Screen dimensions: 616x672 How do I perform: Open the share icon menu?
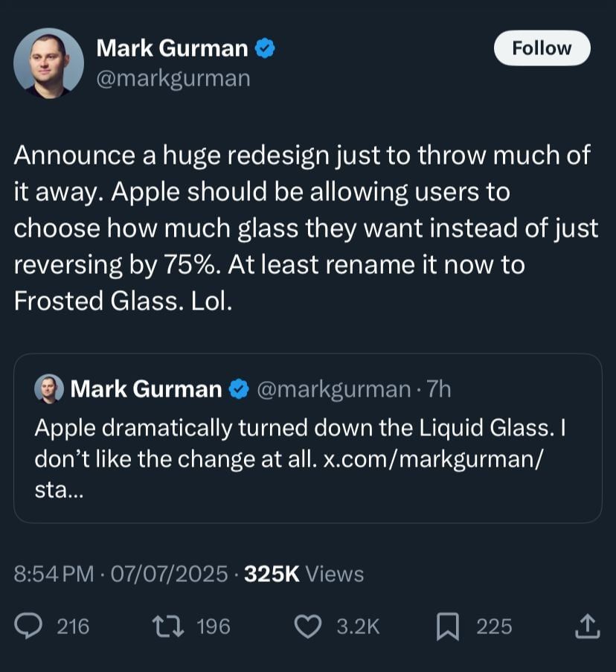click(x=585, y=627)
